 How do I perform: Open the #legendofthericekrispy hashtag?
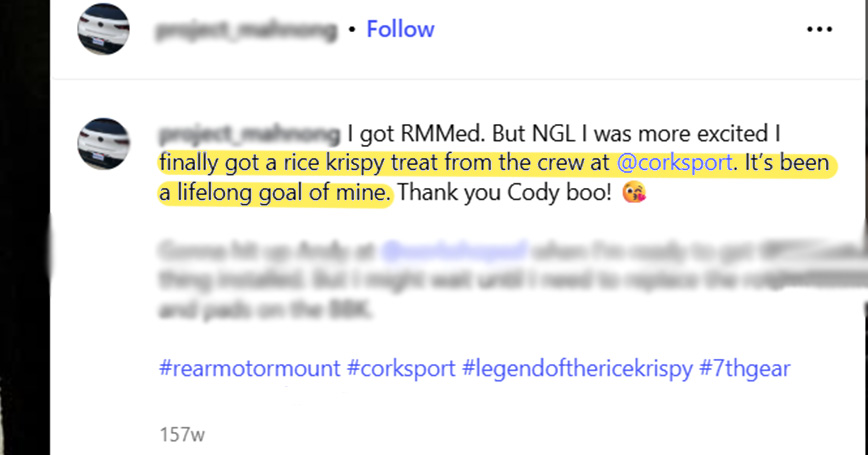[577, 368]
